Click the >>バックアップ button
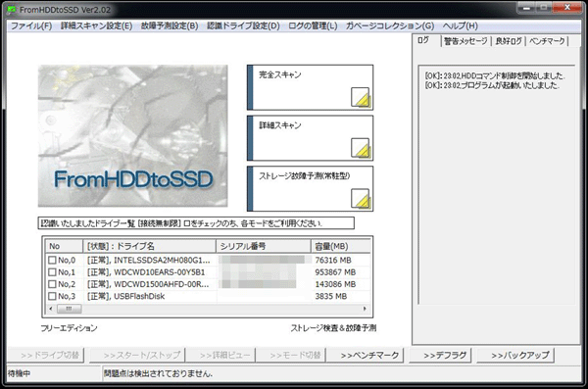Screen dimensions: 588x389 tap(515, 355)
